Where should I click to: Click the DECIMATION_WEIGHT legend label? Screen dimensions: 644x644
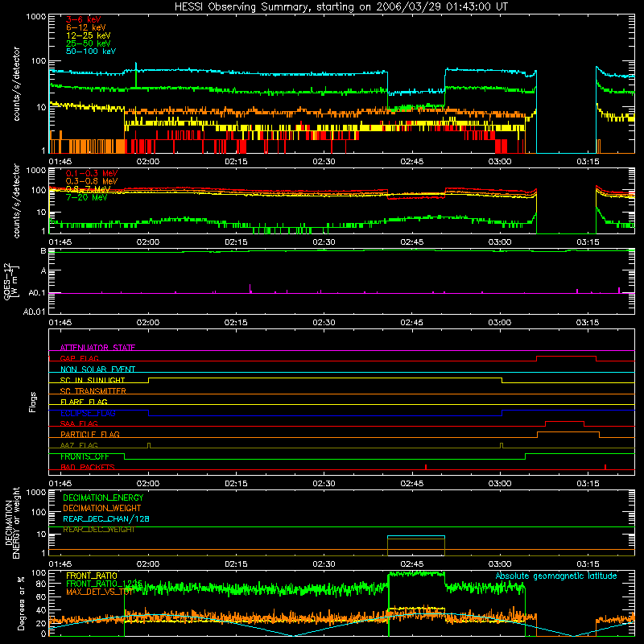coord(102,508)
